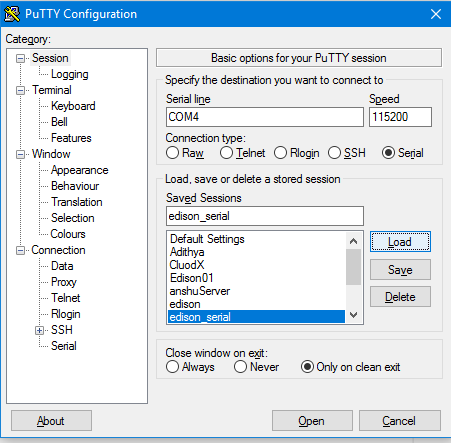Click the Open button
Screen dimensions: 451x443
312,421
